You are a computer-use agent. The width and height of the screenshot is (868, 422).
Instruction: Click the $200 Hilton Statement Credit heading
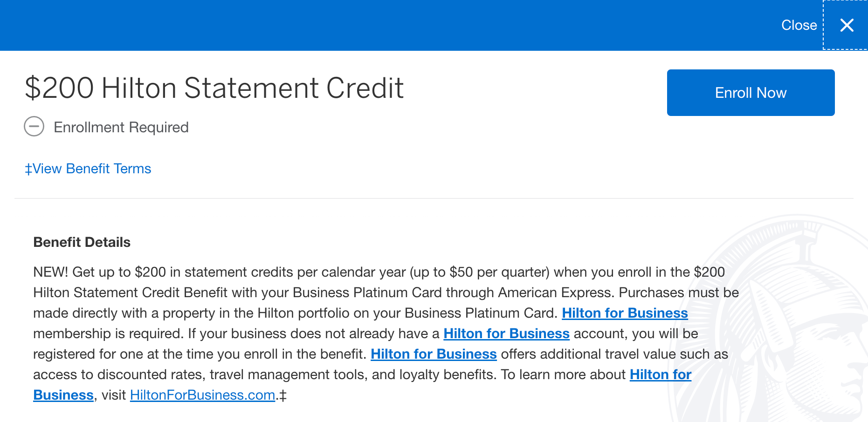click(214, 88)
